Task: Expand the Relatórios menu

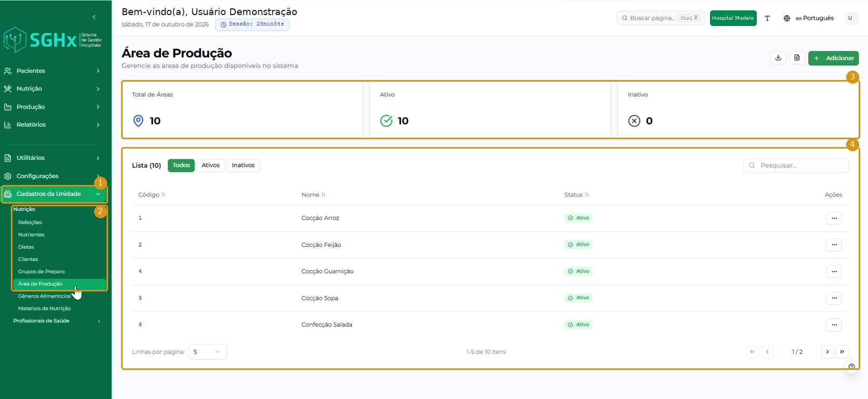Action: coord(52,125)
